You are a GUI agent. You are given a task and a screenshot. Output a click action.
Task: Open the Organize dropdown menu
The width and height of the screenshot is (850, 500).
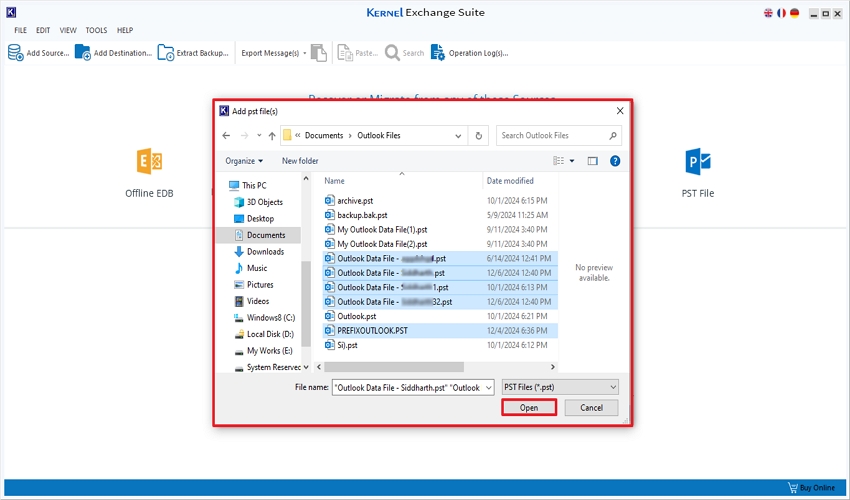coord(244,161)
